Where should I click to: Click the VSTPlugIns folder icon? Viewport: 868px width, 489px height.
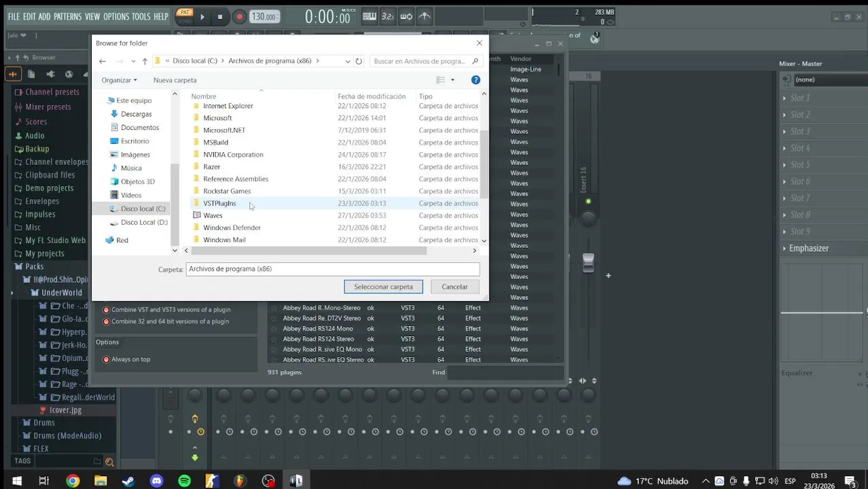[197, 203]
